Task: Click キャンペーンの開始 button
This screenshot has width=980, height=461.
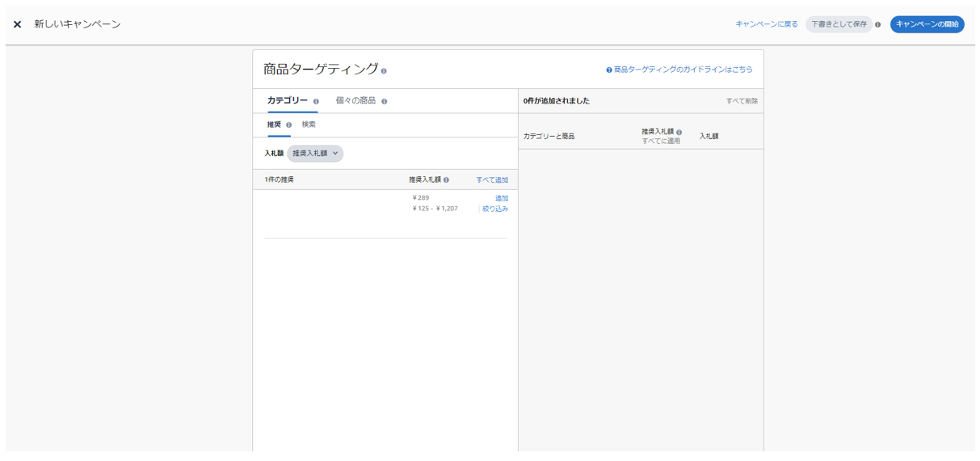Action: tap(927, 24)
